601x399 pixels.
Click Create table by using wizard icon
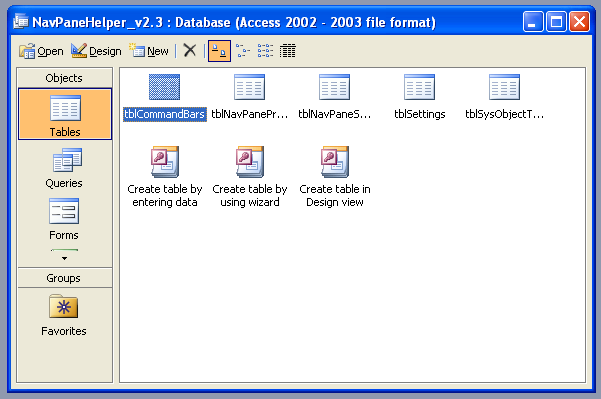click(250, 162)
